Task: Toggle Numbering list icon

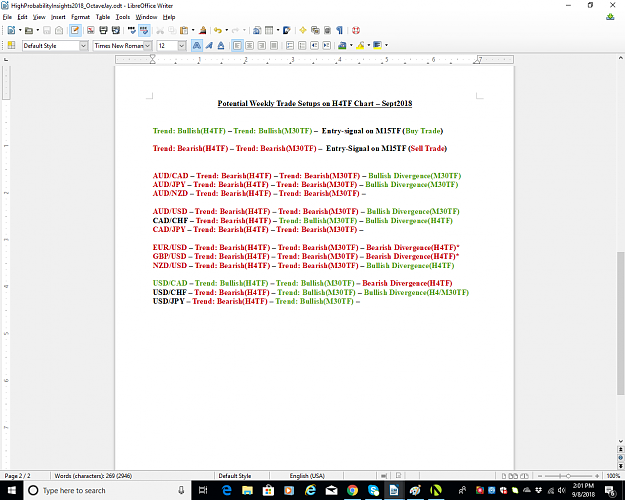Action: tap(290, 45)
